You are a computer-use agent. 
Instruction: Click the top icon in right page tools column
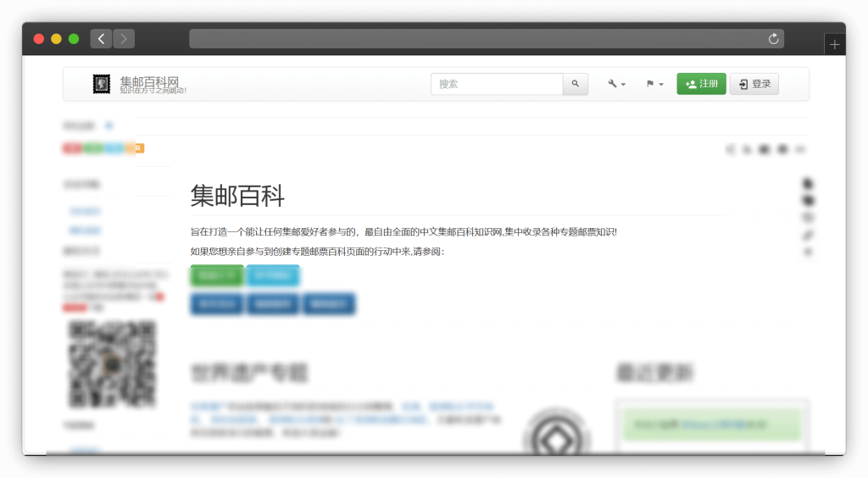click(x=808, y=183)
